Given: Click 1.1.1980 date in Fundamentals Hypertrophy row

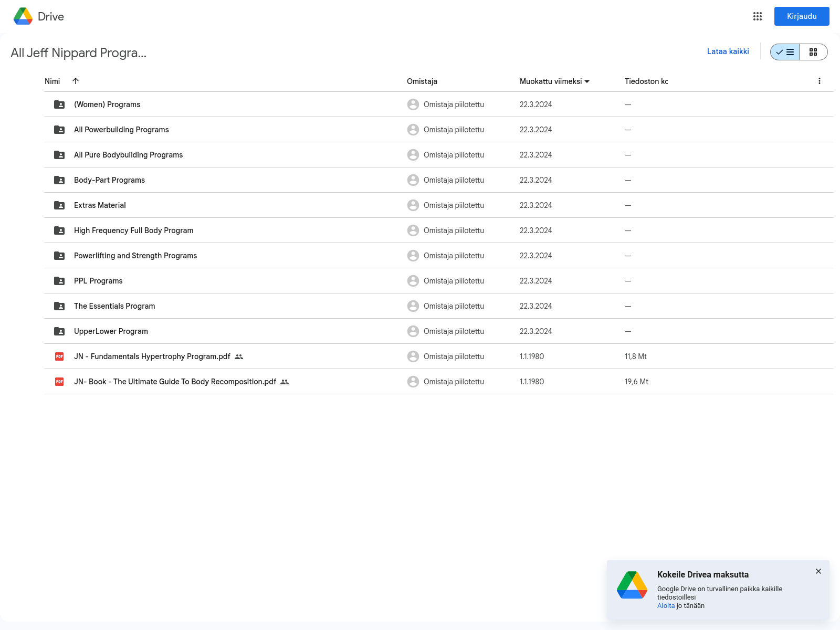Looking at the screenshot, I should point(532,356).
